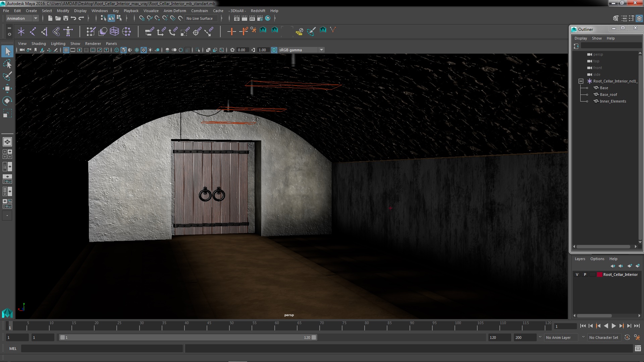
Task: Click the Save scene icon
Action: [x=66, y=18]
